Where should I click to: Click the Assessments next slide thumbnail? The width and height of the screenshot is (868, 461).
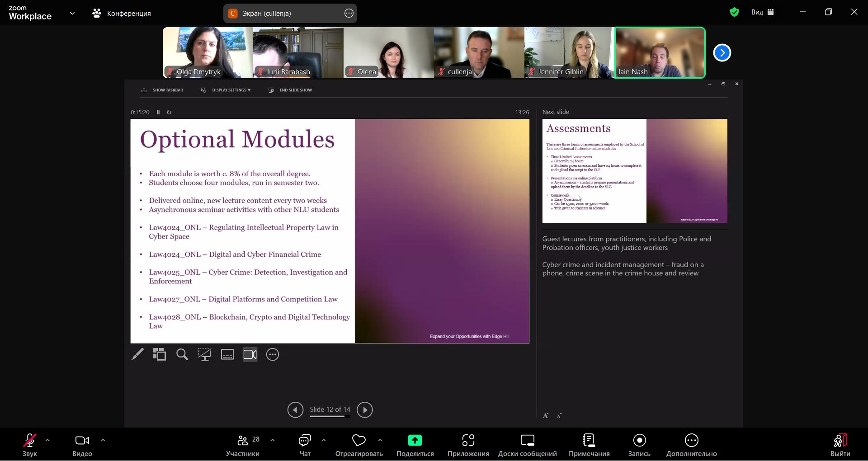tap(635, 171)
